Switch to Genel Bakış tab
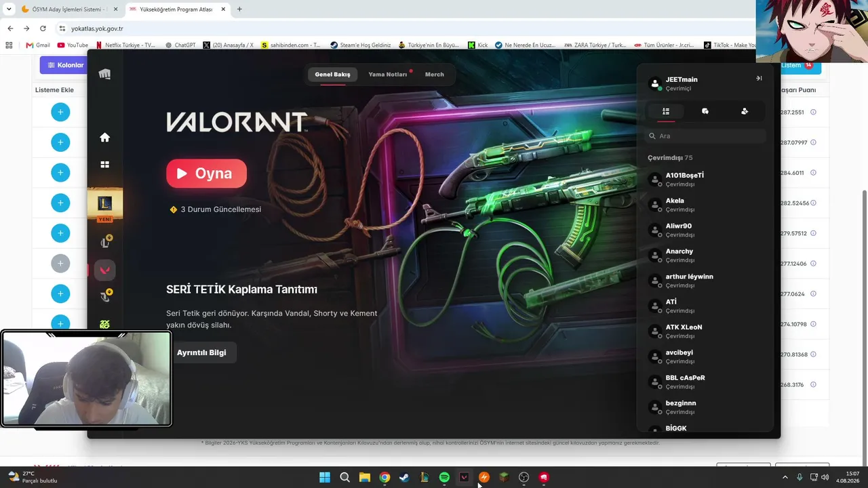Viewport: 868px width, 488px height. point(332,75)
